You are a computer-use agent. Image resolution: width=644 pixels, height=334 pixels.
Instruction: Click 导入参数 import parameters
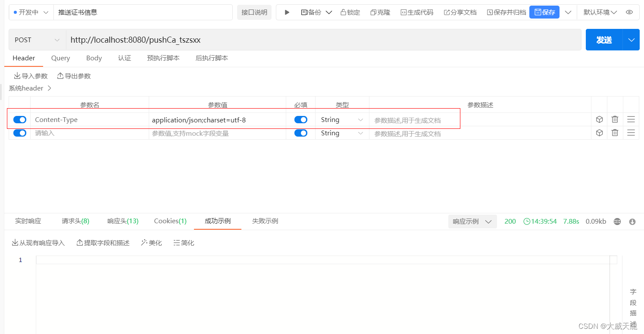point(31,76)
